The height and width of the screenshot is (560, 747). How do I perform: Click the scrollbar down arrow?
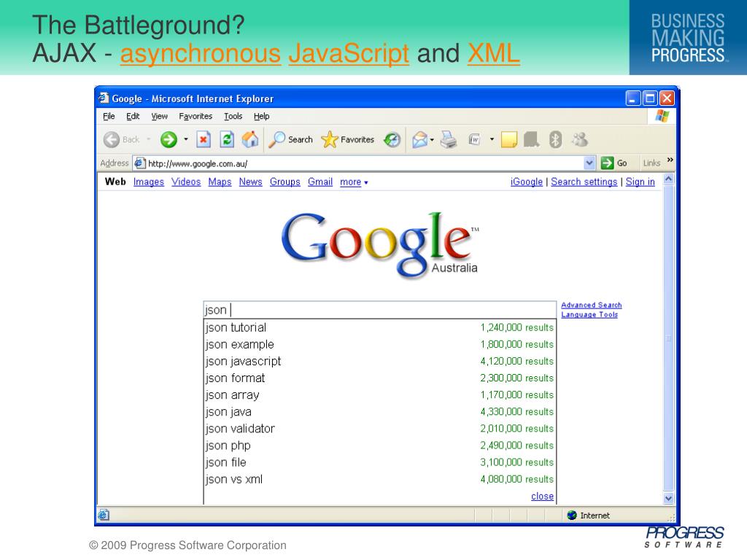668,498
